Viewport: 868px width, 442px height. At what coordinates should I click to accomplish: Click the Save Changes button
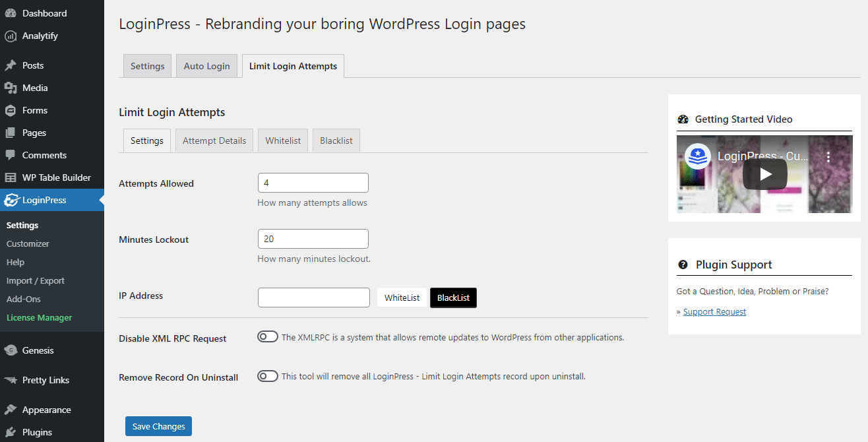tap(158, 426)
